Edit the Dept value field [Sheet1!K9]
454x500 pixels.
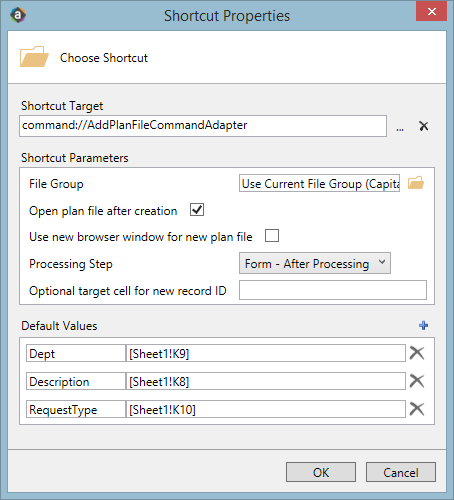click(x=266, y=353)
